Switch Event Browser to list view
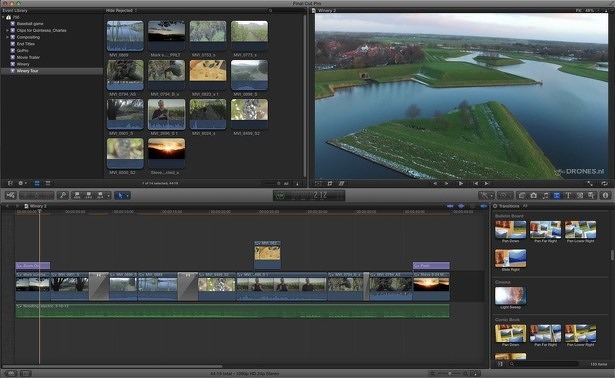The height and width of the screenshot is (378, 615). tap(48, 183)
